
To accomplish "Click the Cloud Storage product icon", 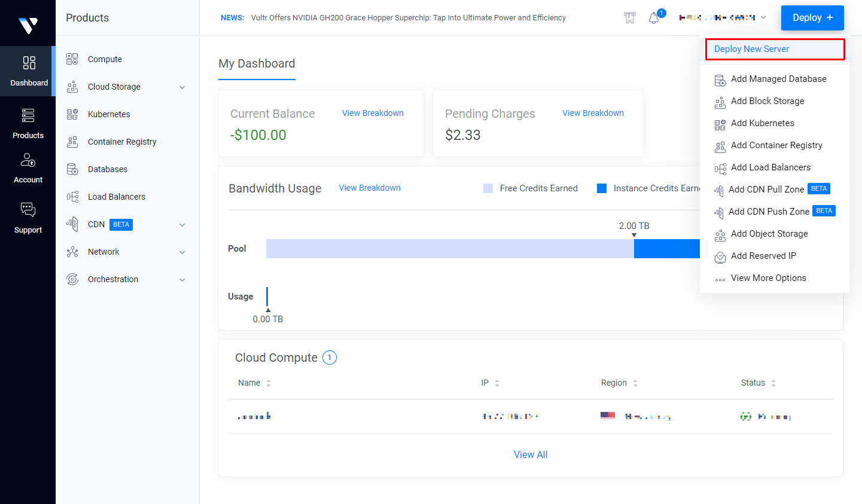I will point(72,87).
